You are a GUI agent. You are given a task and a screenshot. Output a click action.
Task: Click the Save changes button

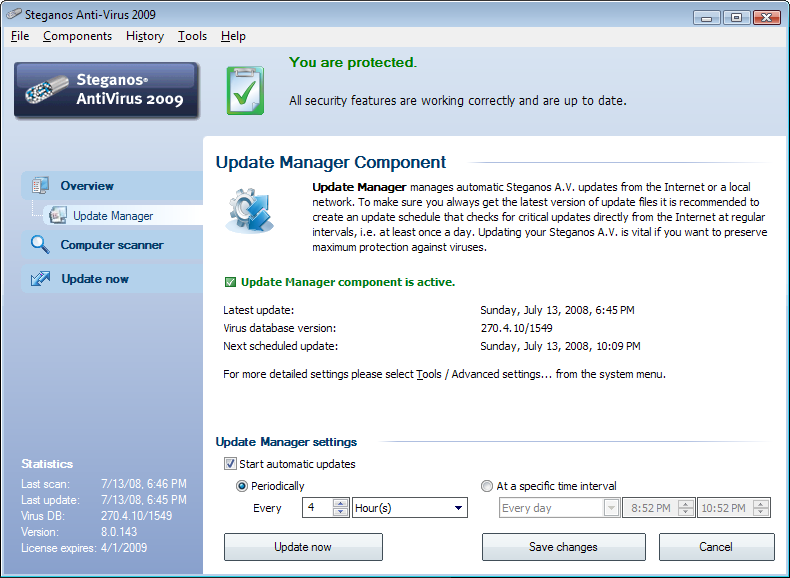563,547
